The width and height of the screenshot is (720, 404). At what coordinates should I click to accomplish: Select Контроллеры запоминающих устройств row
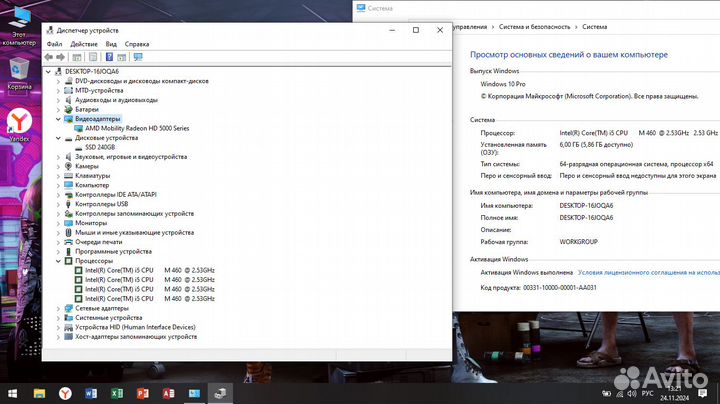tap(134, 213)
